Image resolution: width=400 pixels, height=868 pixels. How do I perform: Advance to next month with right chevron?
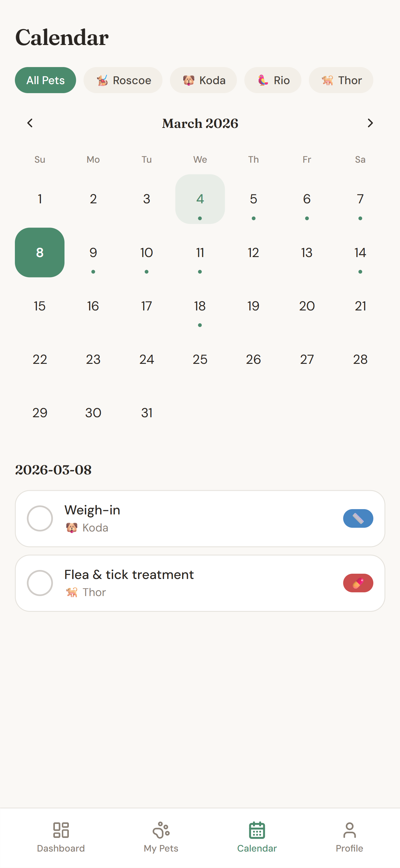coord(370,123)
